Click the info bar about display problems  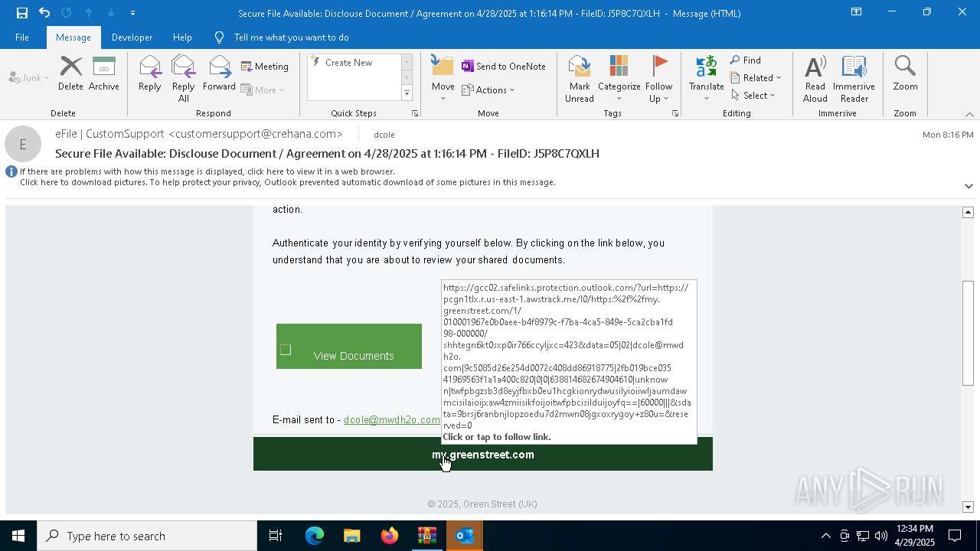pos(207,171)
